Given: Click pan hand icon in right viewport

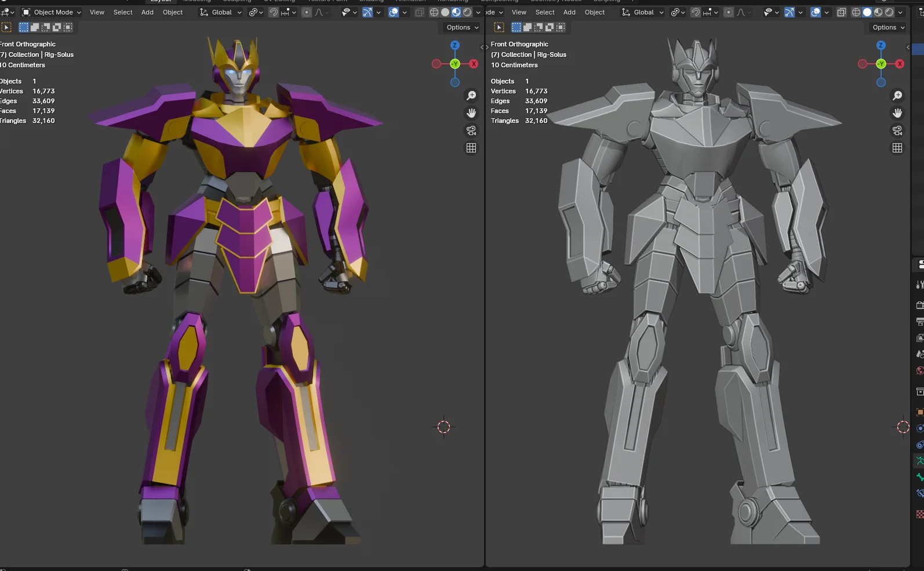Looking at the screenshot, I should pyautogui.click(x=897, y=113).
